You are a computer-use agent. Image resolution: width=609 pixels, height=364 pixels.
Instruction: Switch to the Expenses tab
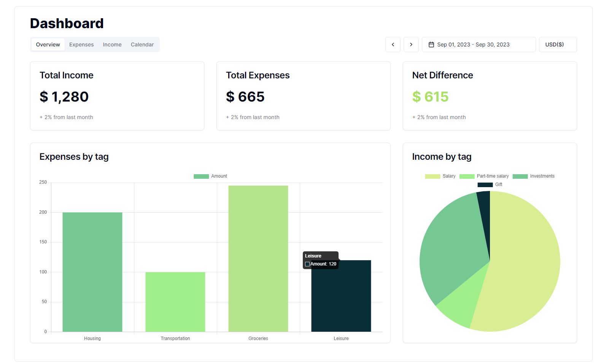point(81,45)
